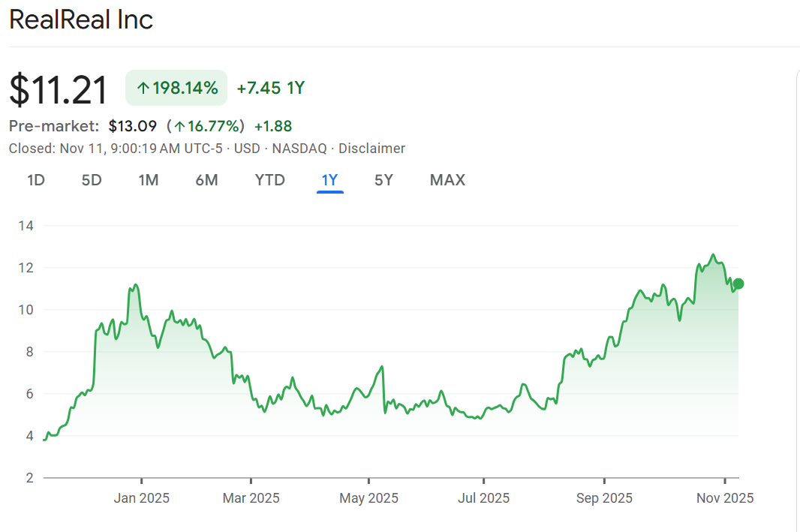The height and width of the screenshot is (532, 800).
Task: Click the up arrow in the 198.14% badge
Action: (143, 89)
